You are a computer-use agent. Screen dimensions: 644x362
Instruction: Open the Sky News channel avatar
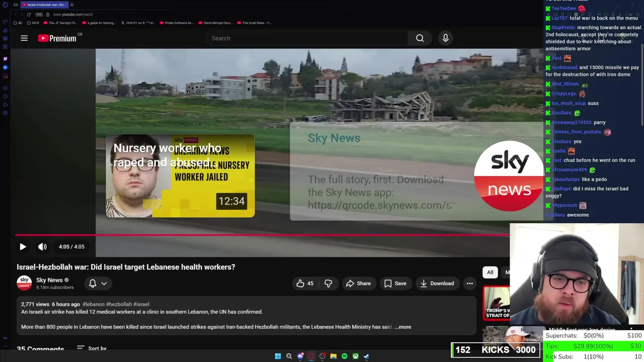[x=24, y=284]
